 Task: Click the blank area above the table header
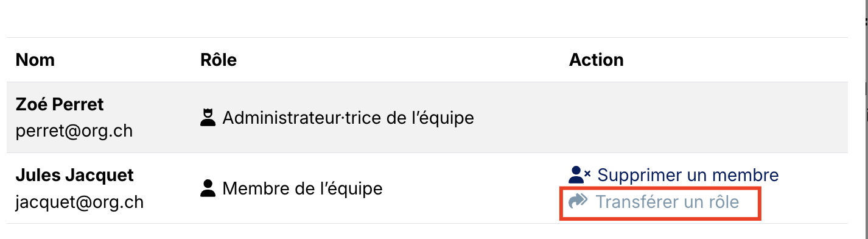426,18
